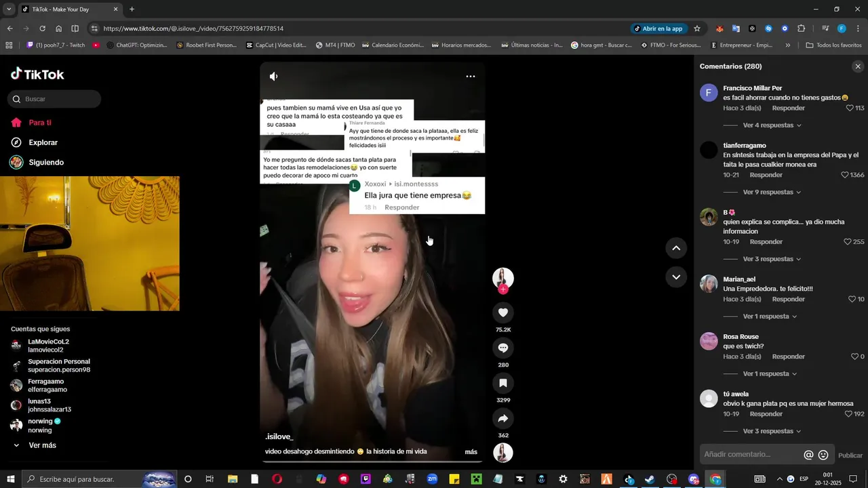Open the browser home page
Viewport: 868px width, 488px height.
pos(58,28)
